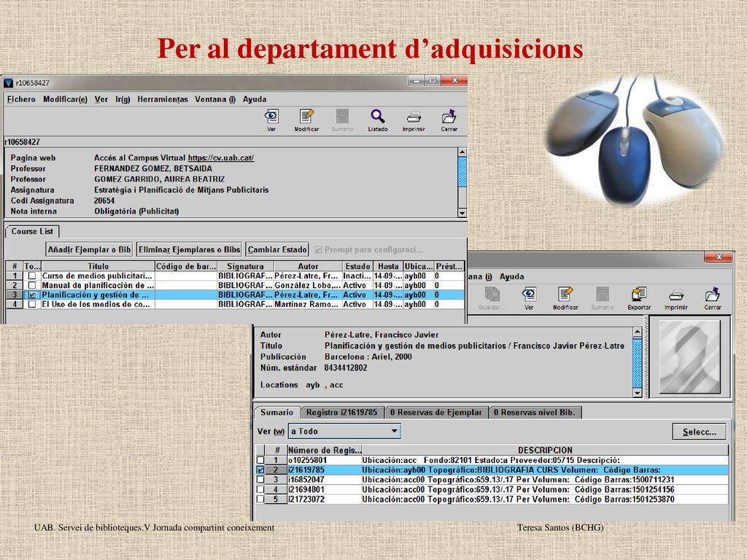Uncheck the Planificación y gestión row checkbox
The image size is (747, 560).
32,295
